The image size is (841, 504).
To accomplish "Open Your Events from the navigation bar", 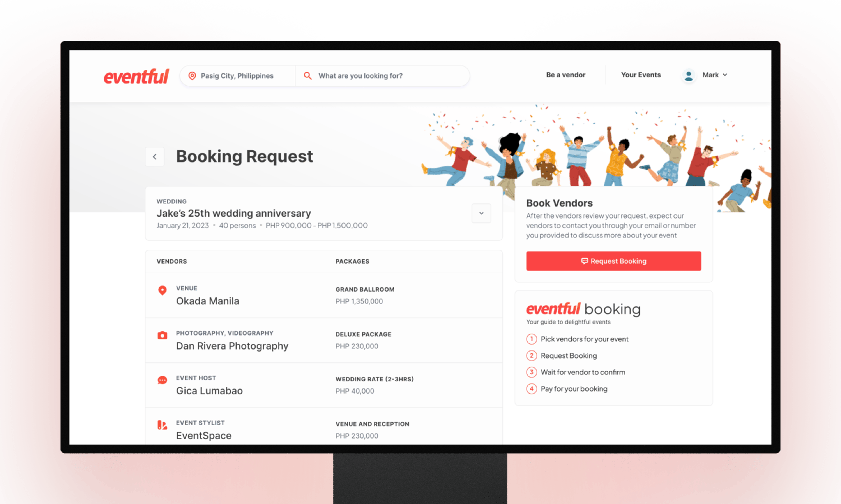I will point(640,75).
